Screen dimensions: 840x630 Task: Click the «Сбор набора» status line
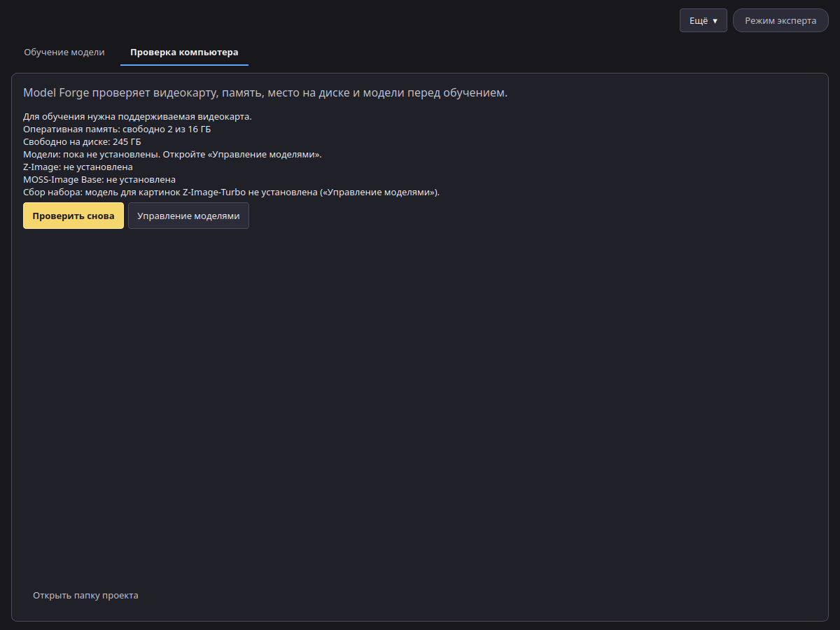pos(231,192)
